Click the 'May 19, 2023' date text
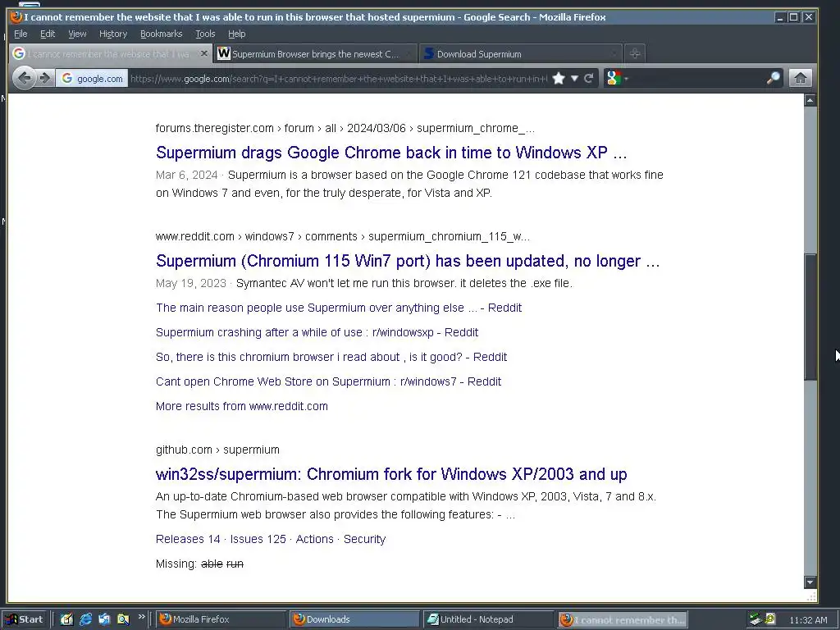 tap(190, 283)
